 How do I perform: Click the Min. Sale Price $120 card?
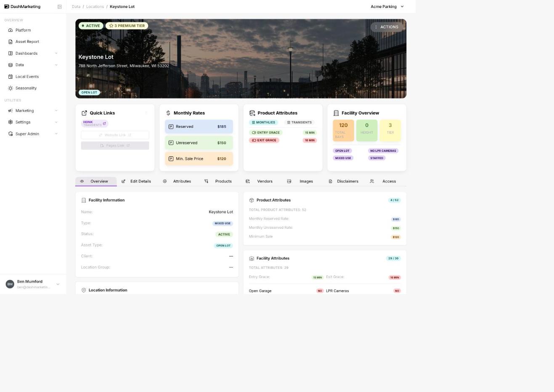199,159
